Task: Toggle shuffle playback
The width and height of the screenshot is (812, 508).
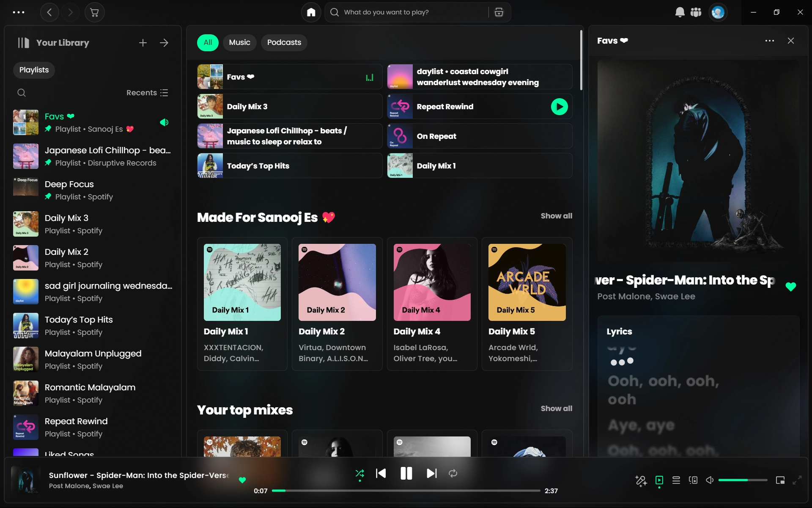Action: point(359,473)
